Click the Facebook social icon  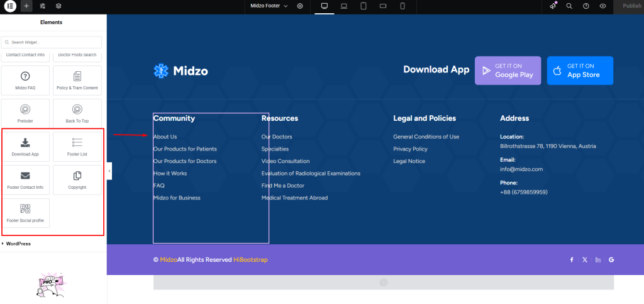pyautogui.click(x=572, y=260)
